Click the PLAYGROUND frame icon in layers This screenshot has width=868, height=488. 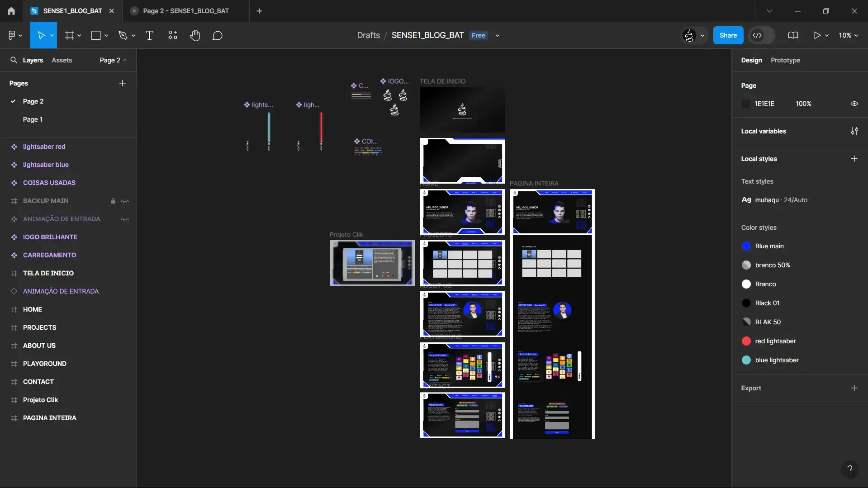[14, 364]
